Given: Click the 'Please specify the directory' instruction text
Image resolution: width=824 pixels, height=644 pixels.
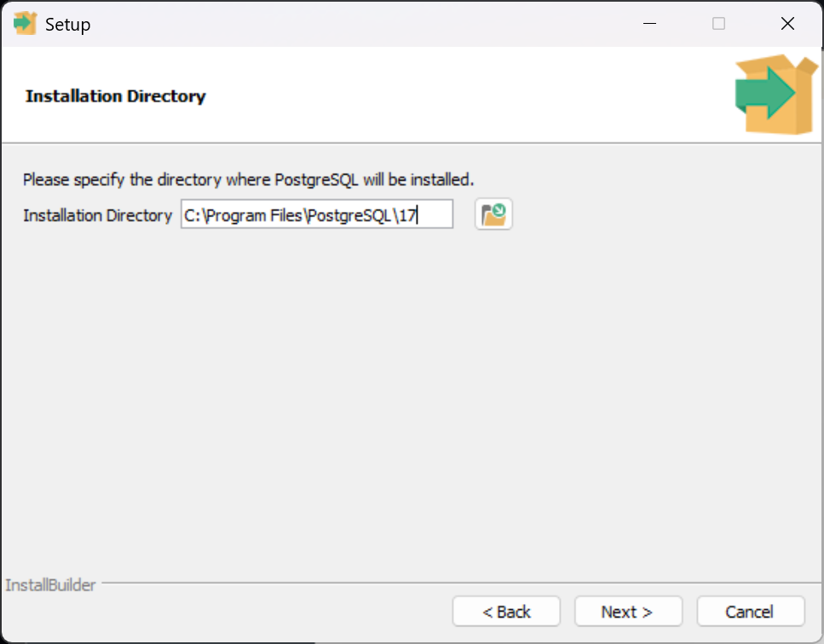Looking at the screenshot, I should tap(248, 180).
